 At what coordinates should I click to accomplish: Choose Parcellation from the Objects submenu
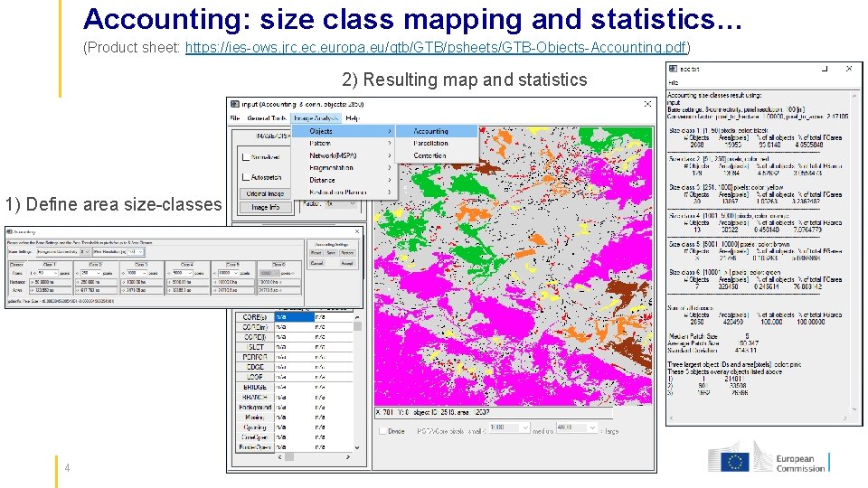coord(437,144)
